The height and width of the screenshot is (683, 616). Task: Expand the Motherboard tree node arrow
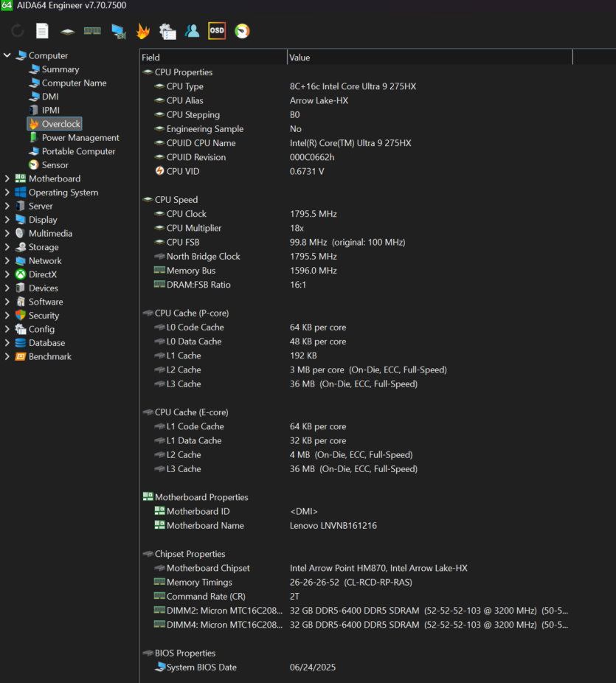7,178
